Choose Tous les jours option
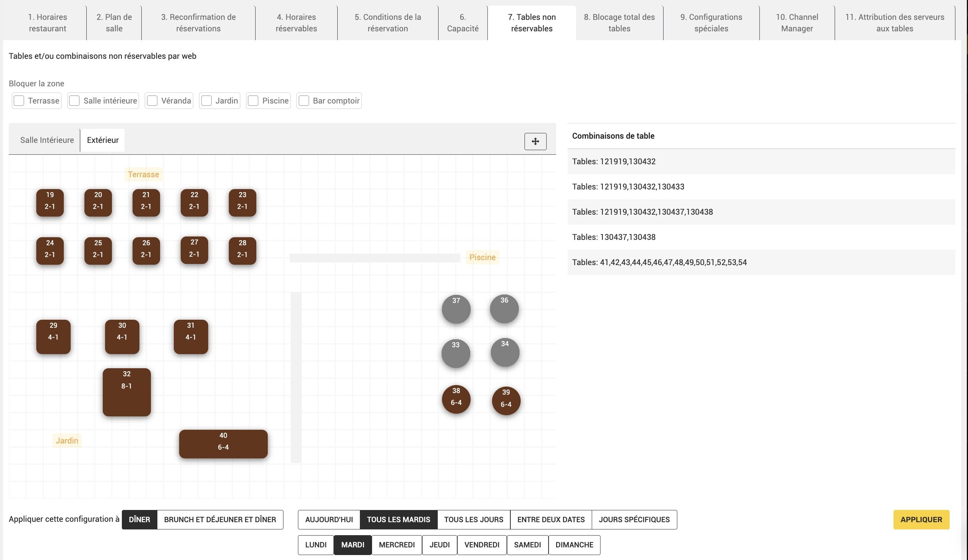The image size is (968, 560). (473, 519)
